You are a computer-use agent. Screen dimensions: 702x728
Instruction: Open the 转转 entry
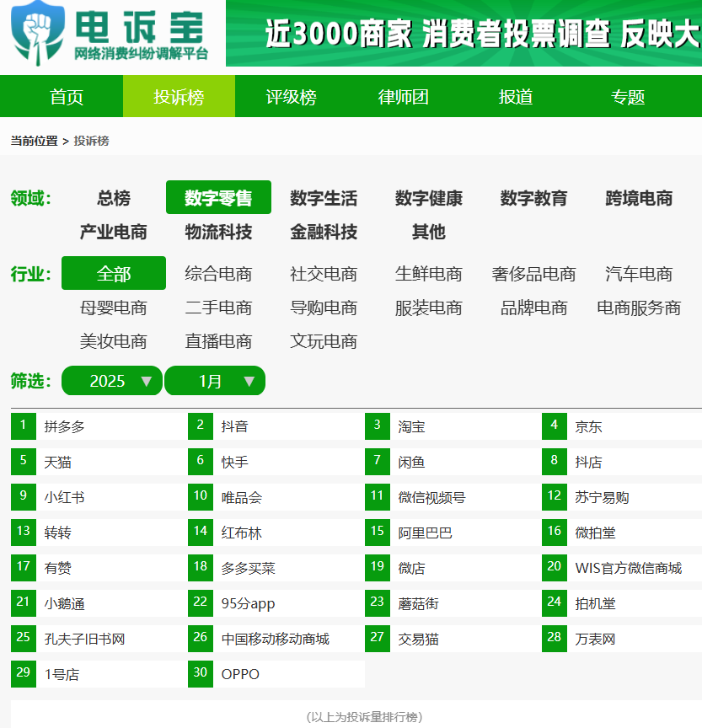[99, 533]
